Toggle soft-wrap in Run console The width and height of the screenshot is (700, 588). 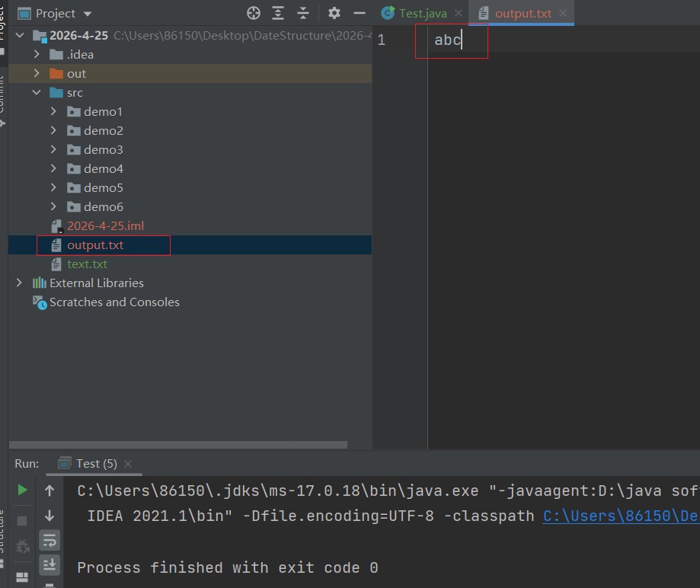50,540
